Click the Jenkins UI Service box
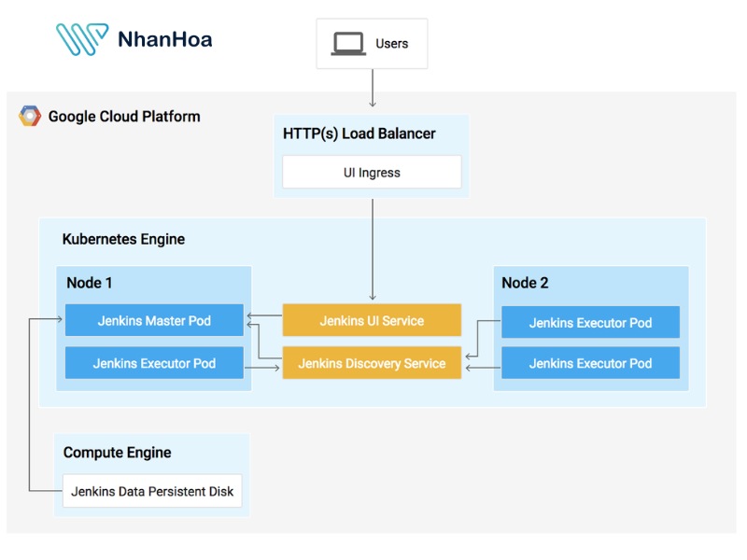The width and height of the screenshot is (747, 560). click(x=372, y=320)
